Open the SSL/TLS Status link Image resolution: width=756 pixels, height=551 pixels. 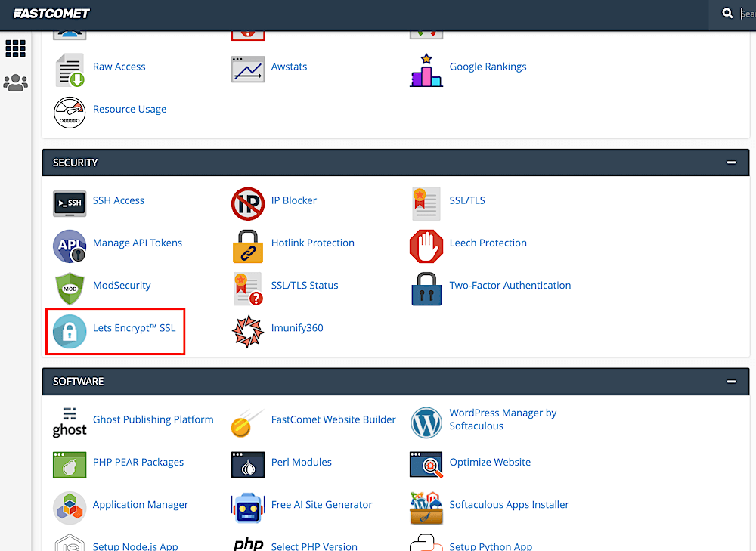[x=304, y=285]
